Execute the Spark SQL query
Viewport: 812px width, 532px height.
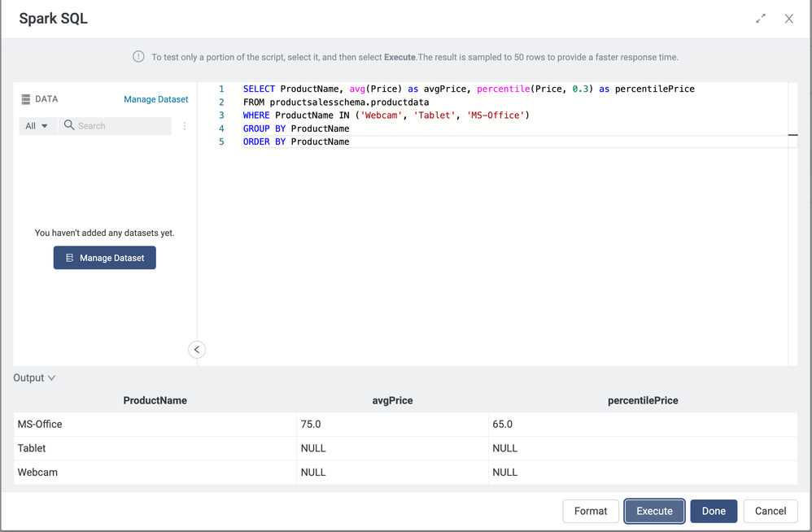point(654,511)
